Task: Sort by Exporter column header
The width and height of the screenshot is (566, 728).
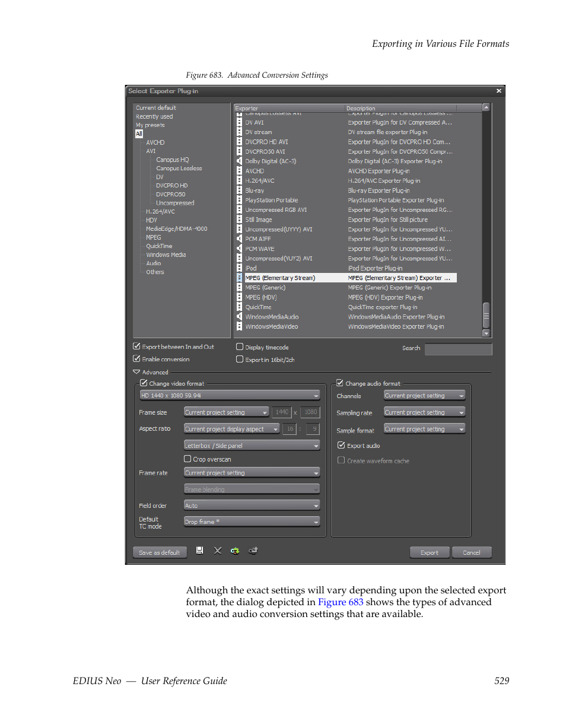Action: point(290,108)
